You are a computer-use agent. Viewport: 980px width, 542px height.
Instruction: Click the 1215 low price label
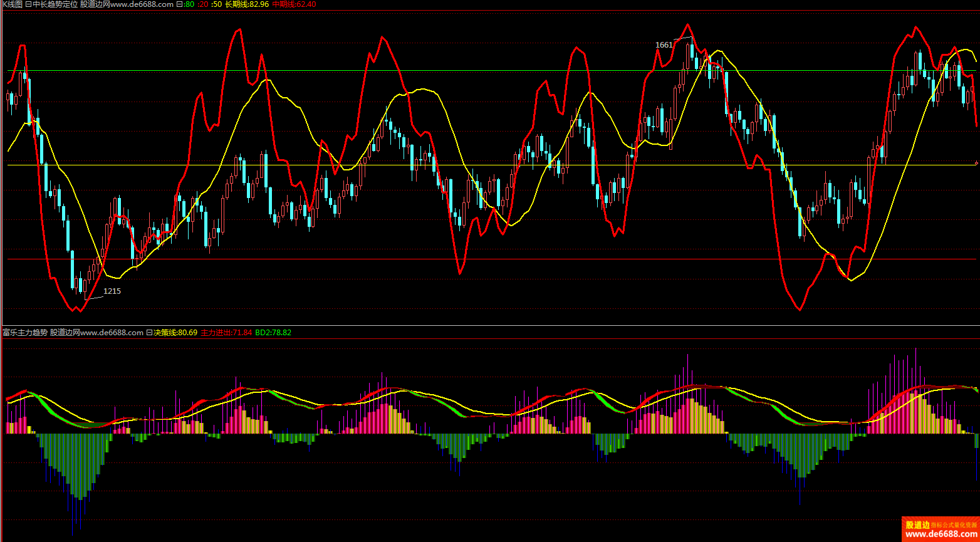[112, 291]
